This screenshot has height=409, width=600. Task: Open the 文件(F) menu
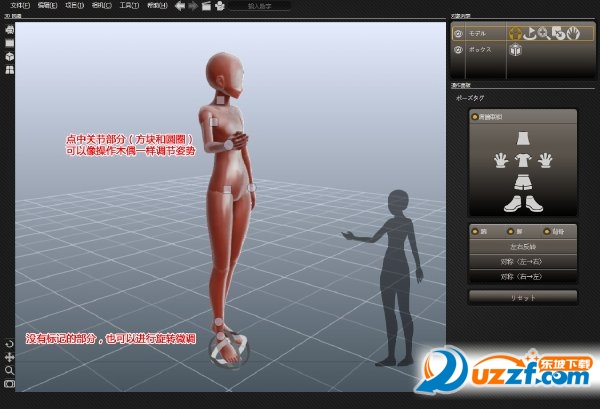20,5
